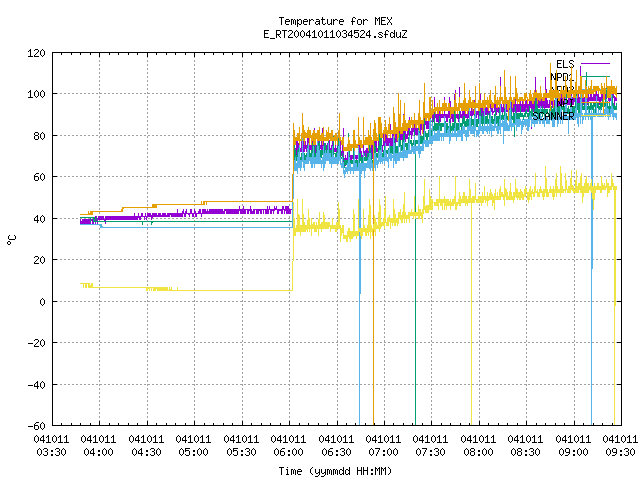Screen dimensions: 640x480
Task: Click the y-axis label "-40"
Action: pyautogui.click(x=36, y=384)
